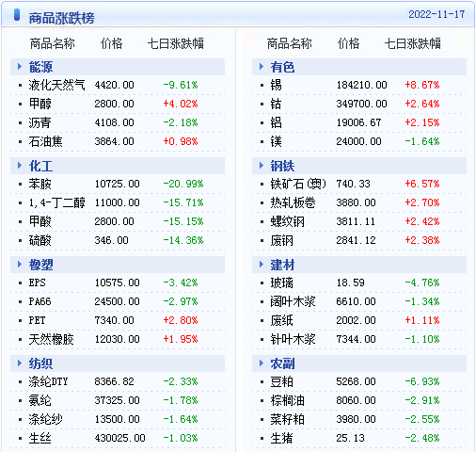Screen dimensions: 476x452
Task: Click 涤纶纱 commodity name
Action: pos(45,419)
